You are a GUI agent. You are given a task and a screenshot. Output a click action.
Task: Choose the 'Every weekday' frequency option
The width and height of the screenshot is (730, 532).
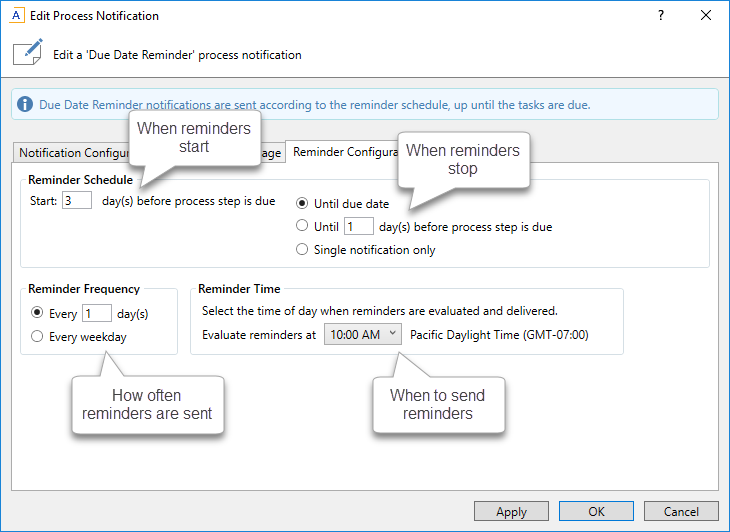pos(38,337)
